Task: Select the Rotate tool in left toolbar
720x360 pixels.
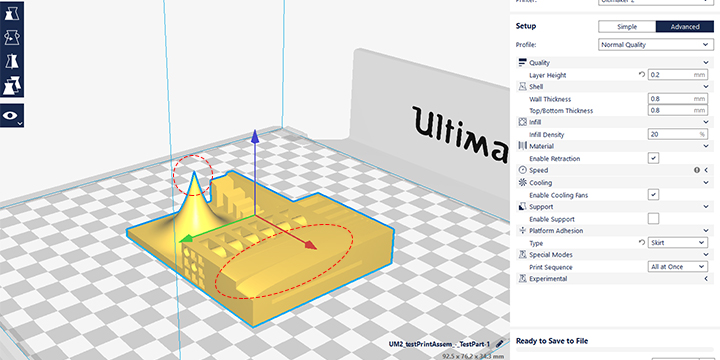Action: point(12,38)
